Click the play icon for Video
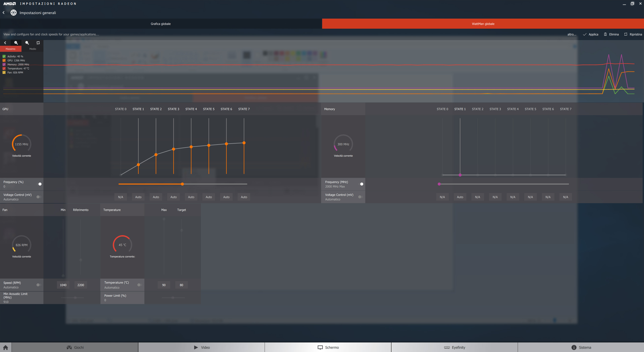This screenshot has height=352, width=644. [196, 347]
